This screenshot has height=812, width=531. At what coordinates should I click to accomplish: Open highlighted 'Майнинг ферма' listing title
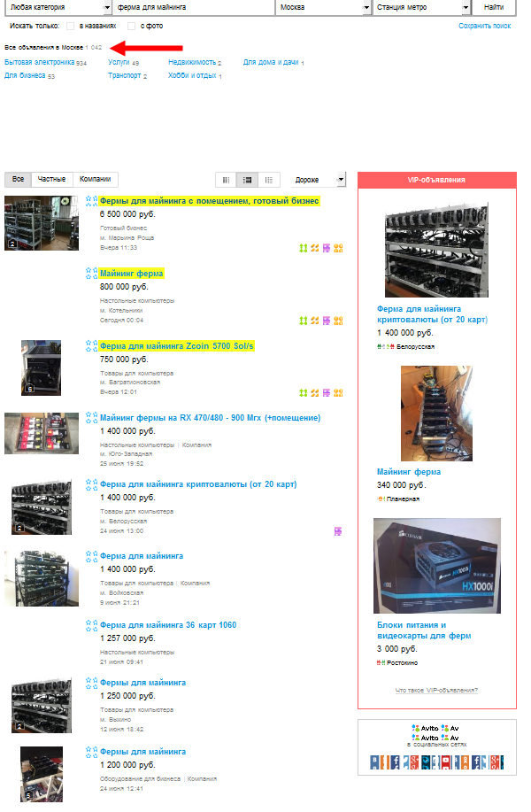(132, 274)
